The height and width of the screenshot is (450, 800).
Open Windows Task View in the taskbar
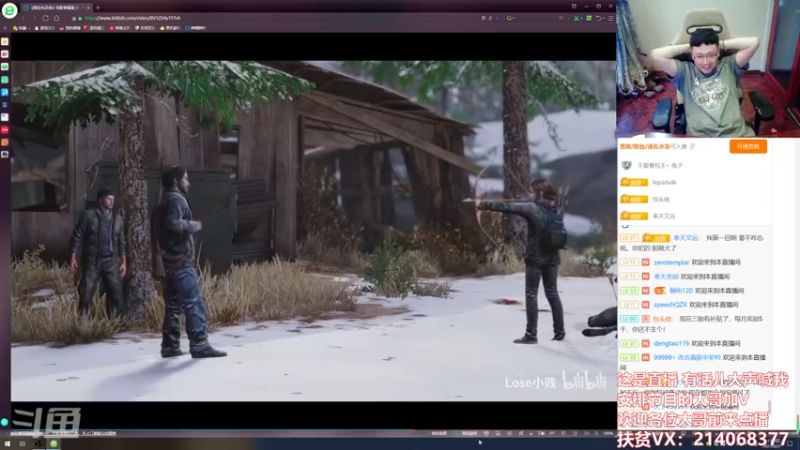click(x=22, y=444)
